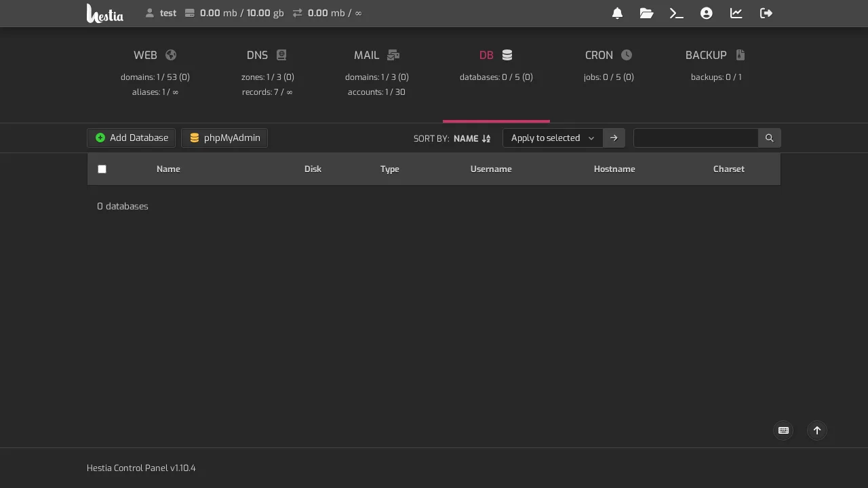868x488 pixels.
Task: Toggle the select-all checkbox
Action: pos(102,169)
